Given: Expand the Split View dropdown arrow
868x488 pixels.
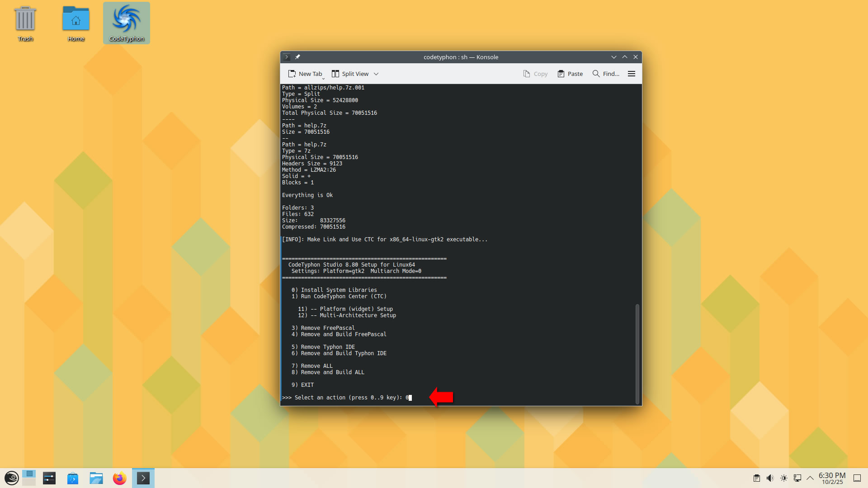Looking at the screenshot, I should coord(376,74).
